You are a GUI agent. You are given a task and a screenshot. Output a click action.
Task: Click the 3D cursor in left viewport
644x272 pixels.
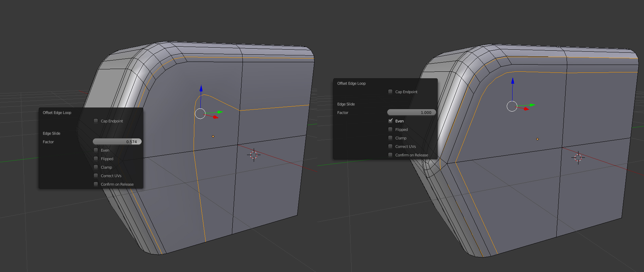click(x=254, y=155)
